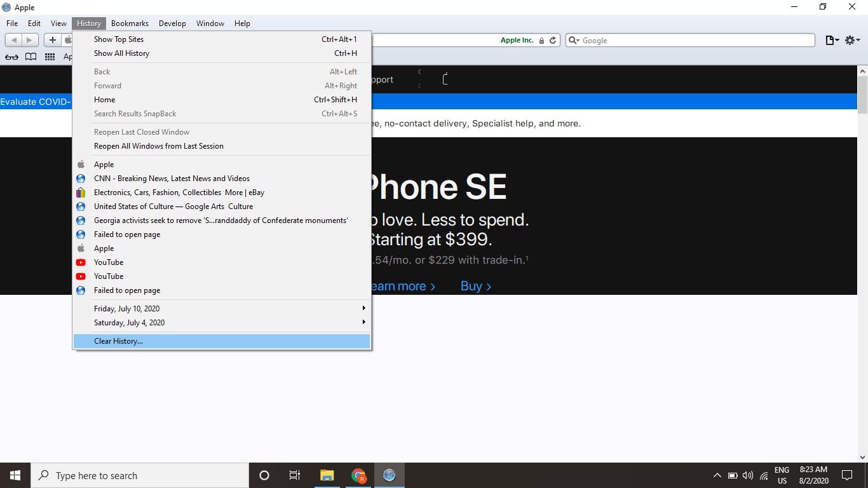Choose Home in History menu
868x488 pixels.
(x=222, y=100)
